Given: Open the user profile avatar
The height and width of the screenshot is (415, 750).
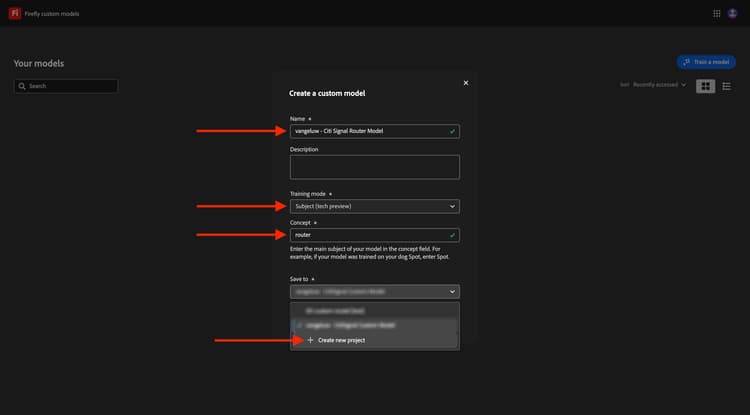Looking at the screenshot, I should (x=732, y=13).
